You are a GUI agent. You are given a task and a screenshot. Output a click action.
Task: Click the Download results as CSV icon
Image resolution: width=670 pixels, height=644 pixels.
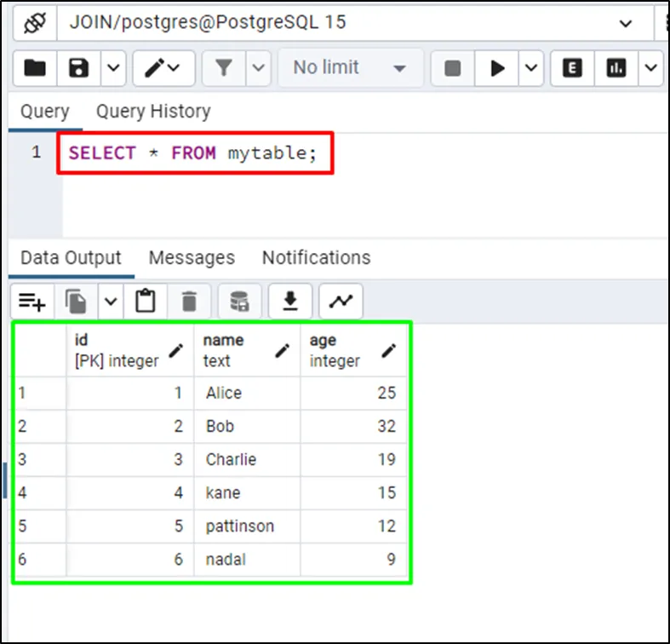click(290, 301)
